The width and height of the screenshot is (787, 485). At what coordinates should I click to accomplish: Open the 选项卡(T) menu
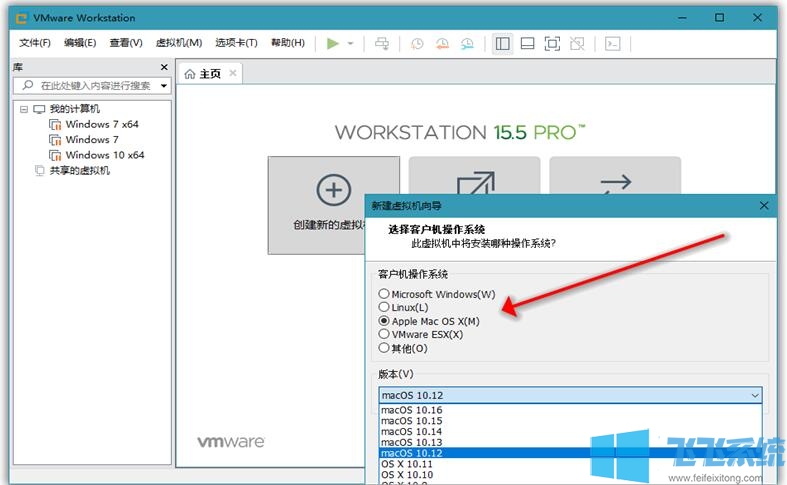(236, 43)
